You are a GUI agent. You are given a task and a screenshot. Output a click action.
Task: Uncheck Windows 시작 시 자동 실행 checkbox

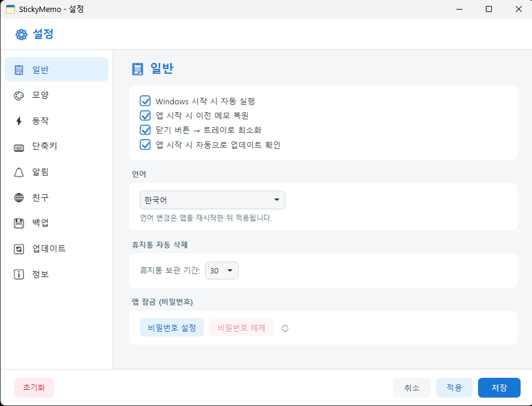pos(145,101)
